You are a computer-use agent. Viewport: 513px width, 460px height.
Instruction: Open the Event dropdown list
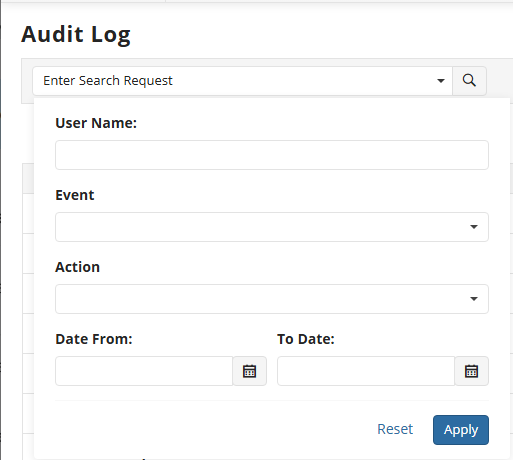click(x=272, y=227)
